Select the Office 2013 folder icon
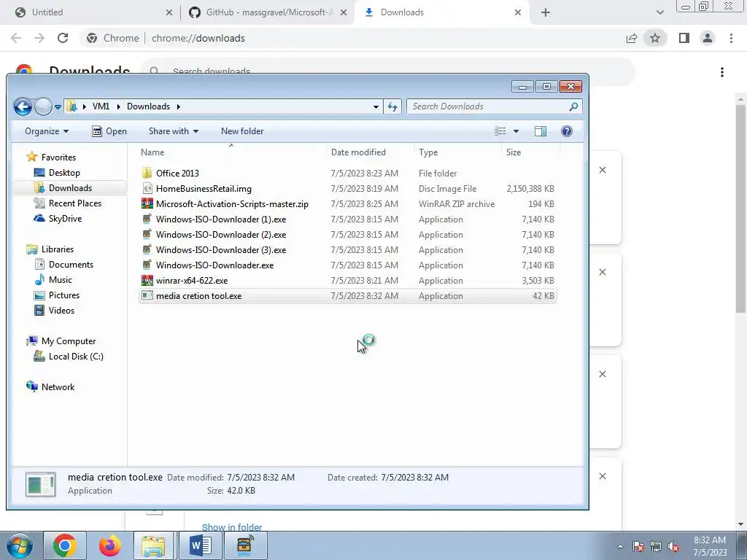Viewport: 747px width, 560px height. click(x=147, y=173)
